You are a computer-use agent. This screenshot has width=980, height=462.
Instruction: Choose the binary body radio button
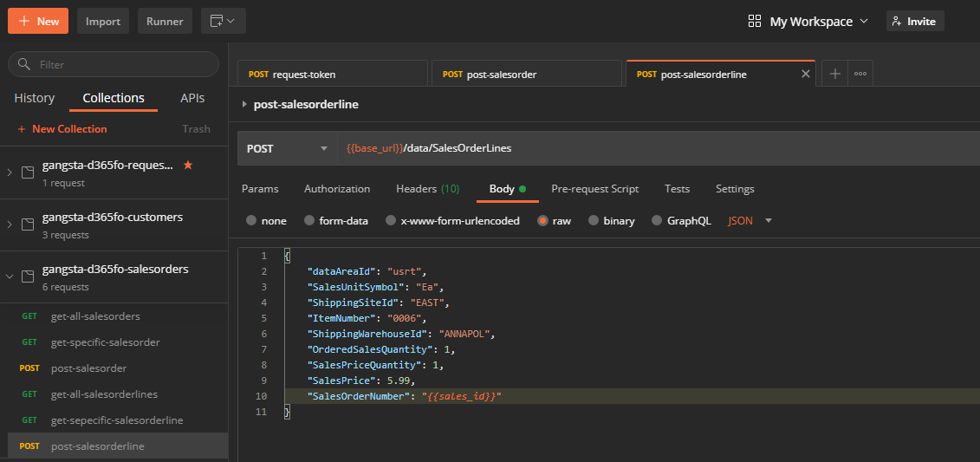click(594, 221)
